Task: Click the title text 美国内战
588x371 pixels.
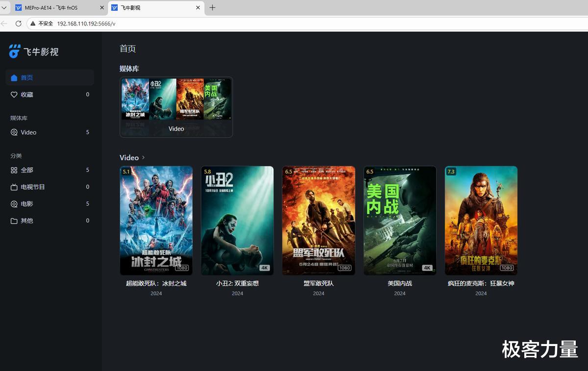Action: pos(400,283)
